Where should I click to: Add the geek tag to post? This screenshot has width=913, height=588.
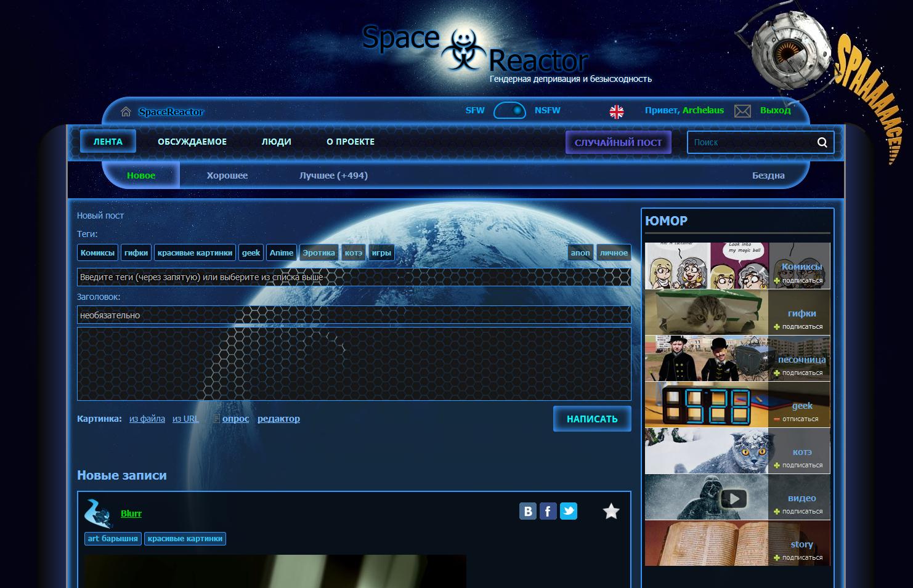tap(251, 252)
